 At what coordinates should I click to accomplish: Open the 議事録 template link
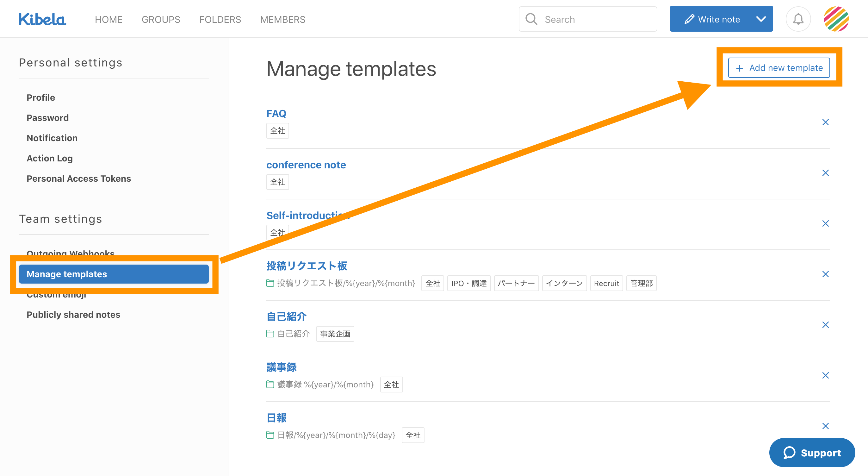click(x=281, y=367)
